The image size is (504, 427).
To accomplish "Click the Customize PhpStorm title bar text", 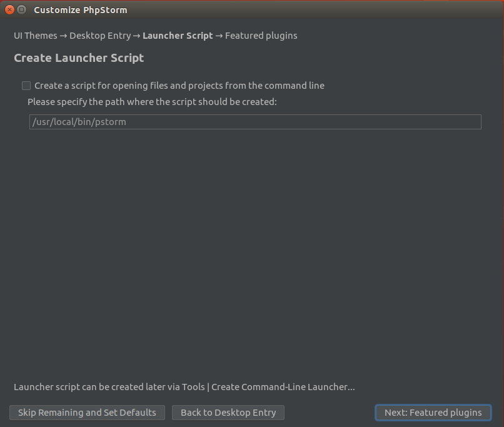I will (x=80, y=10).
